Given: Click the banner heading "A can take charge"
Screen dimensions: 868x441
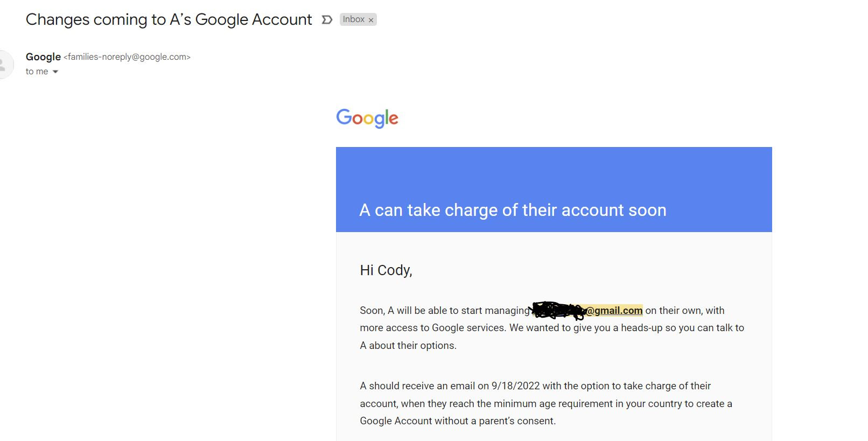Looking at the screenshot, I should (513, 210).
